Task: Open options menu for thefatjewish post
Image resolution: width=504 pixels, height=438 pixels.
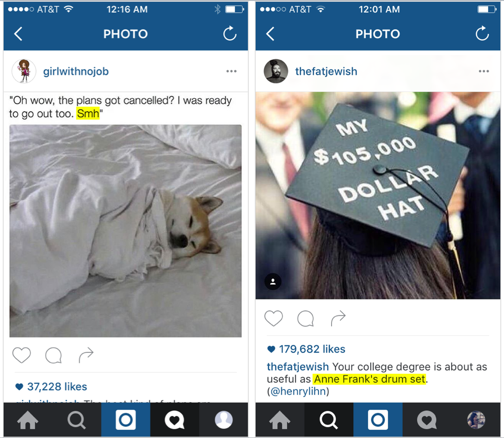Action: (484, 71)
